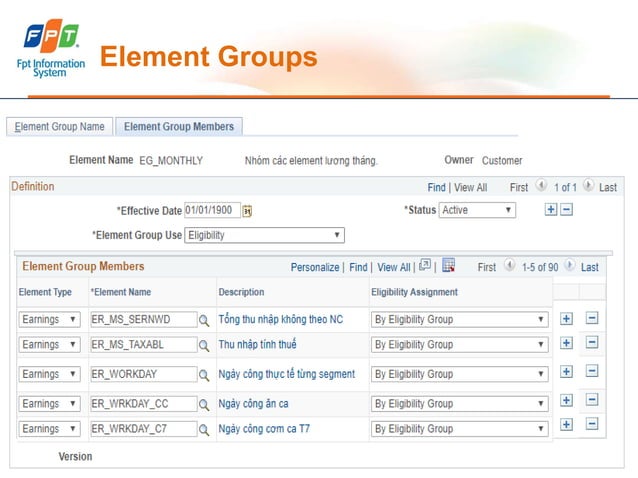Expand the Element Group Use dropdown

265,235
